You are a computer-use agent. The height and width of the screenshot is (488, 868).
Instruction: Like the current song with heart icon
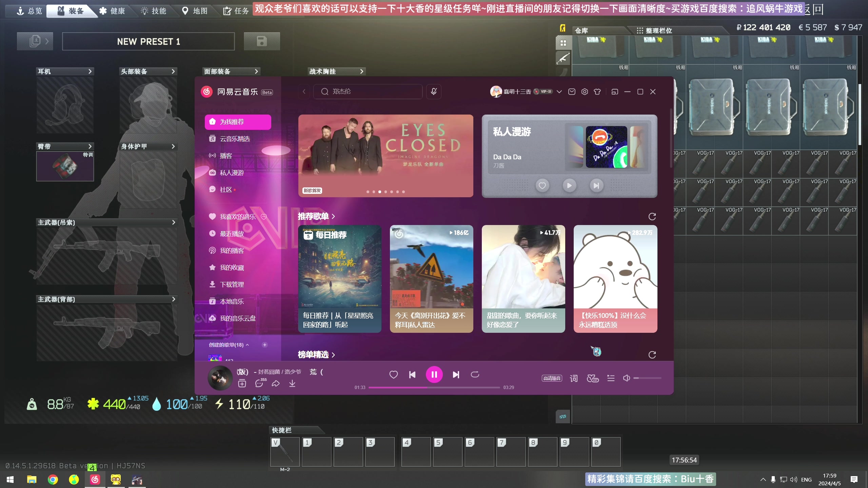(393, 374)
